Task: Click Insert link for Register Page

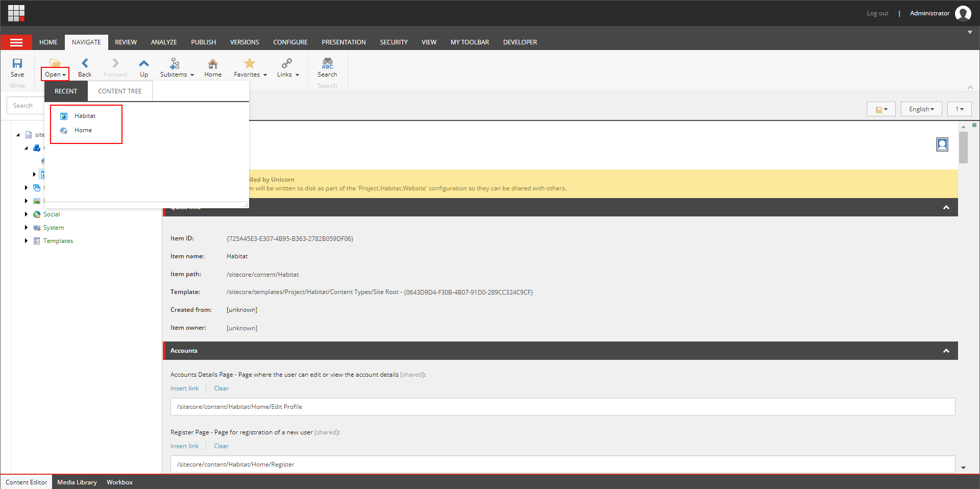Action: pos(184,446)
